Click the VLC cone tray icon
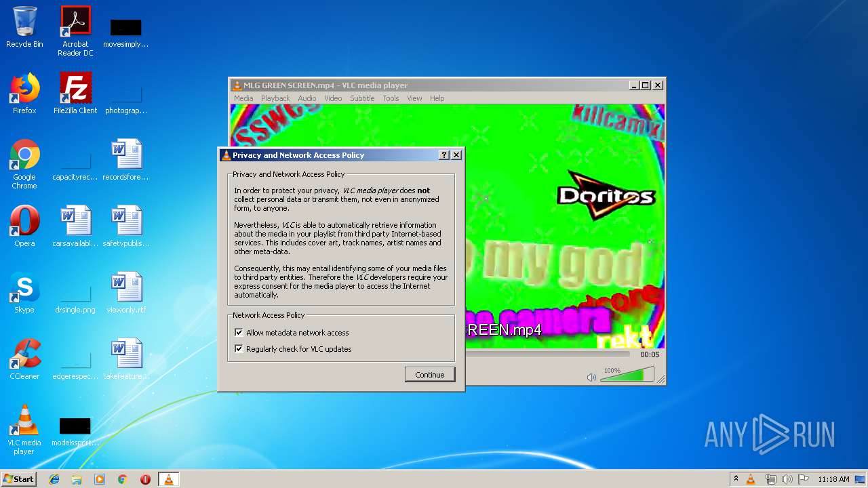868x488 pixels. pyautogui.click(x=751, y=479)
